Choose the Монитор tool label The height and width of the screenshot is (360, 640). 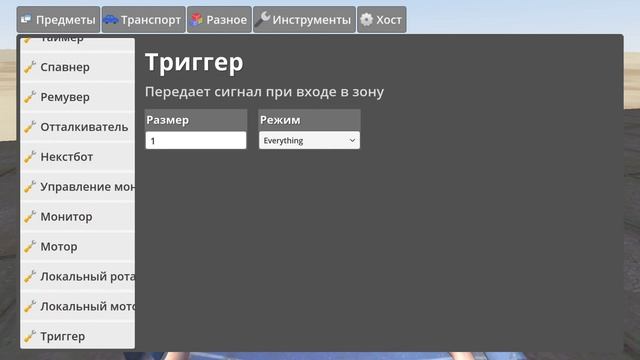[66, 217]
